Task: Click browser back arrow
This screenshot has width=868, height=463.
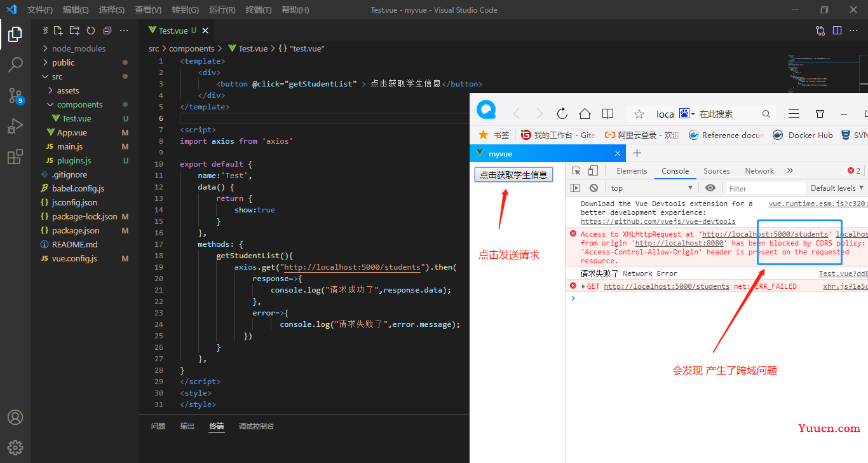Action: coord(517,114)
